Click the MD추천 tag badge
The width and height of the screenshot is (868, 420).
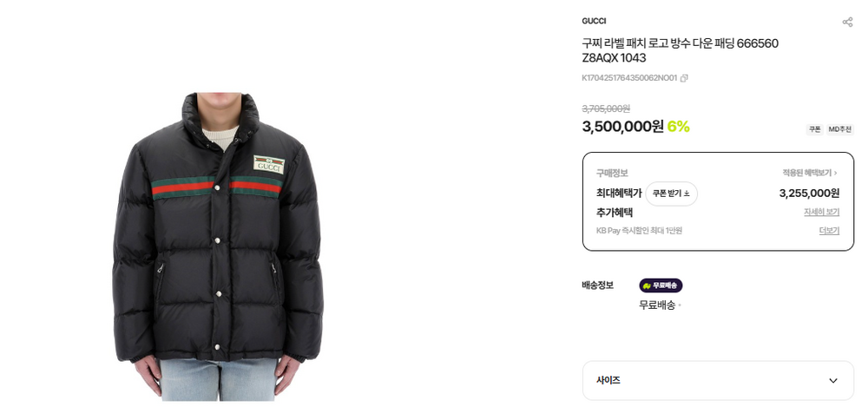pos(839,129)
